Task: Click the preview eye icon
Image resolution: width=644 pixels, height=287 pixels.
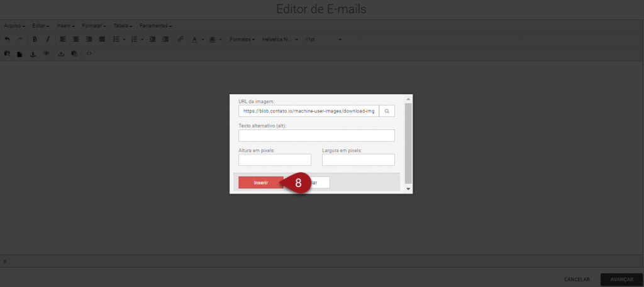Action: (46, 53)
